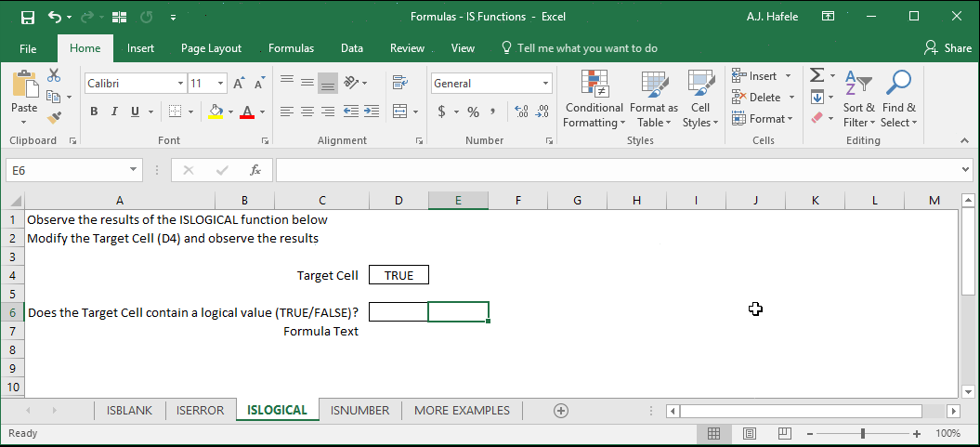Switch to the Data ribbon tab
980x447 pixels.
(352, 48)
